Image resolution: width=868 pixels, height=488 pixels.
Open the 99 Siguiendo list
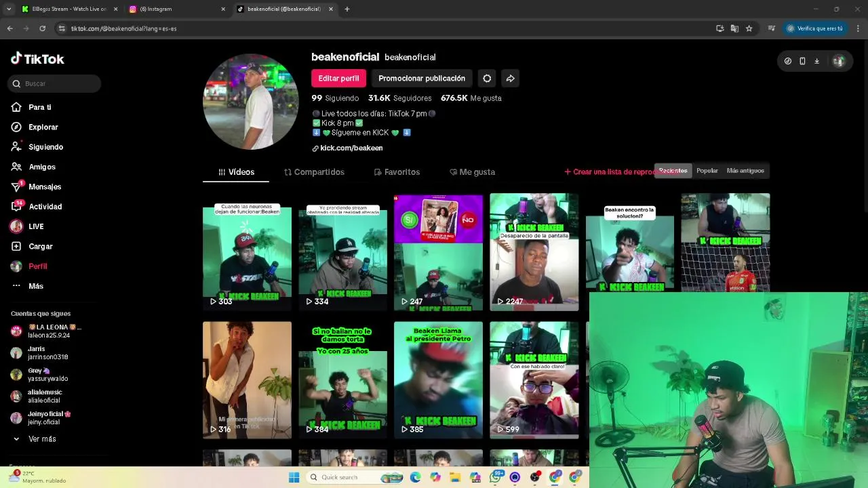(335, 98)
